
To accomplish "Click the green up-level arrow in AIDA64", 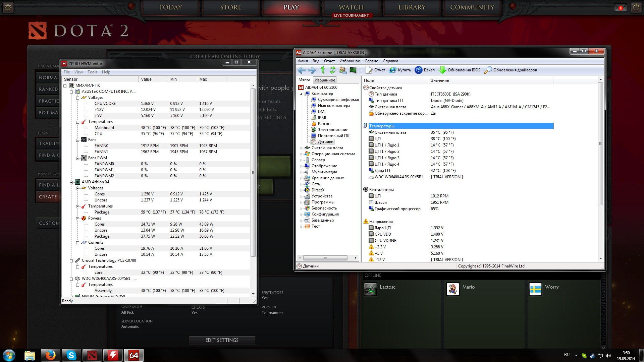I will [323, 70].
